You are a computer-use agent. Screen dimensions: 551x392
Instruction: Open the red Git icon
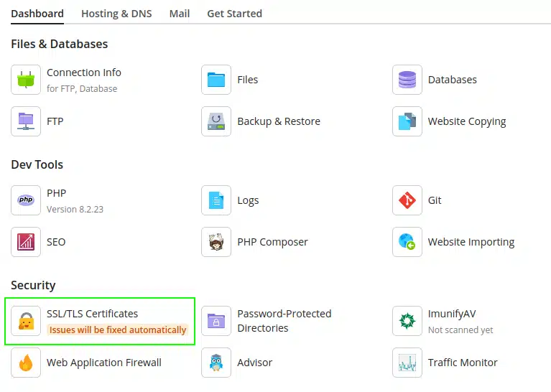pyautogui.click(x=407, y=200)
